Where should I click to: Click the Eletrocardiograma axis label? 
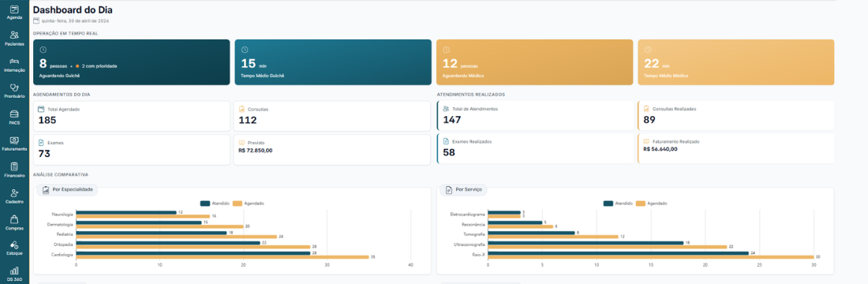pos(468,215)
